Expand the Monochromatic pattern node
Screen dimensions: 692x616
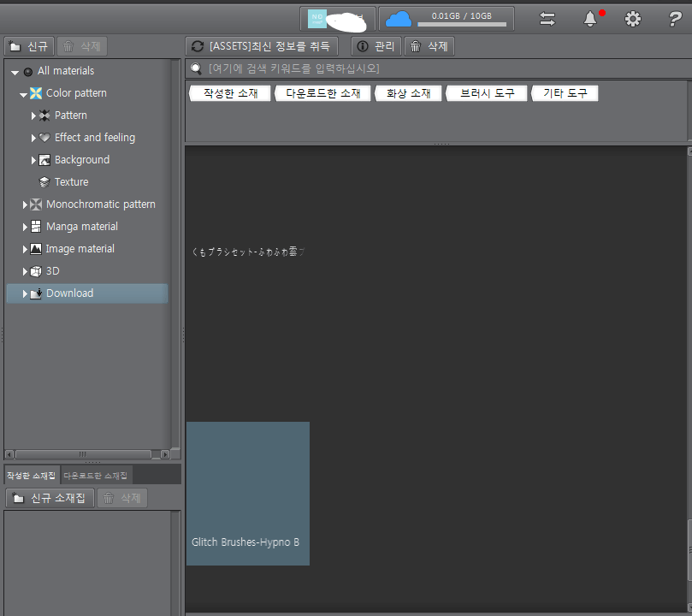pyautogui.click(x=26, y=204)
